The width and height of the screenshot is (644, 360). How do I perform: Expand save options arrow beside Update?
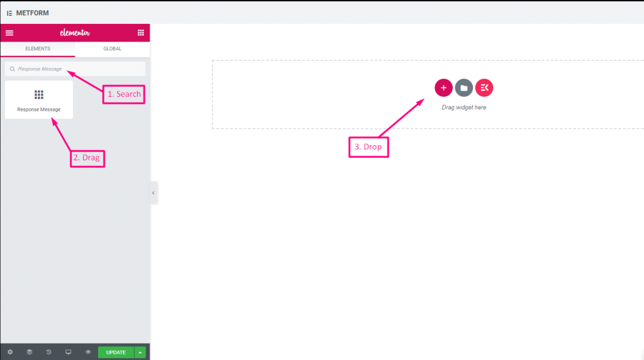coord(140,352)
